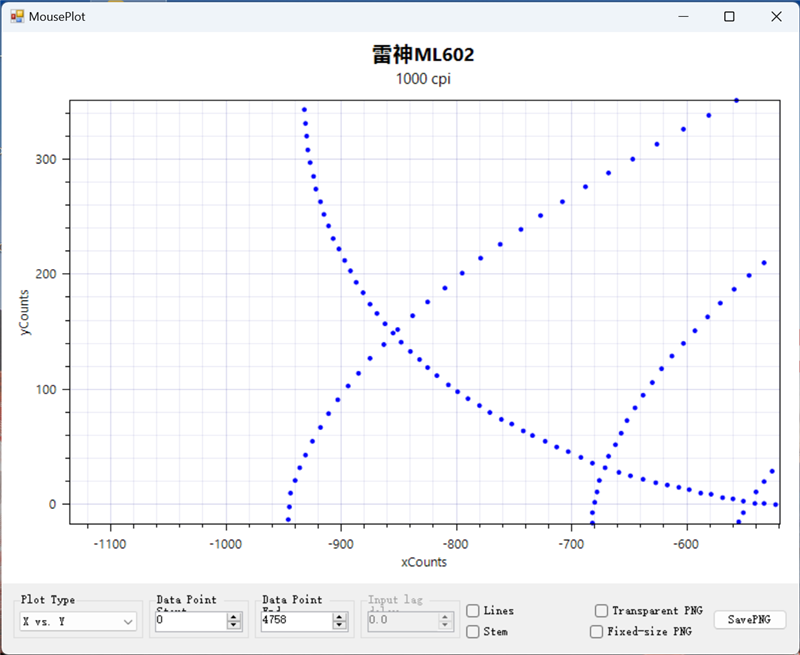The height and width of the screenshot is (655, 800).
Task: Toggle the Transparent PNG checkbox
Action: click(x=602, y=611)
